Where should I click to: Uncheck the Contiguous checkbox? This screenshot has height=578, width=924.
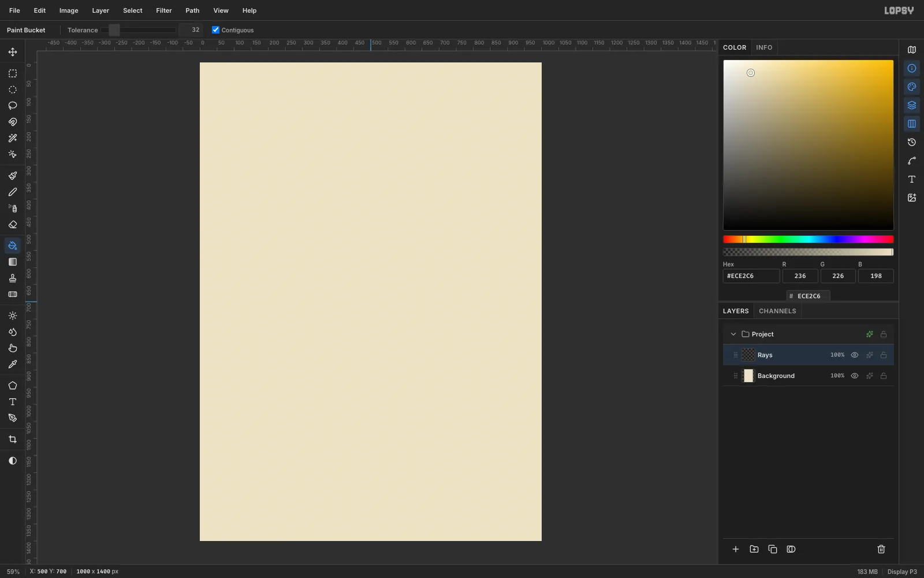(x=215, y=30)
